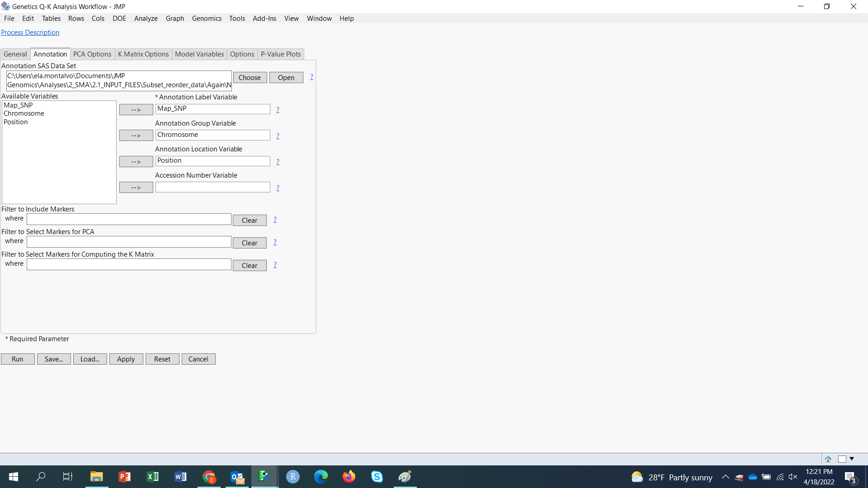Click the Apply button
The image size is (868, 488).
coord(126,359)
